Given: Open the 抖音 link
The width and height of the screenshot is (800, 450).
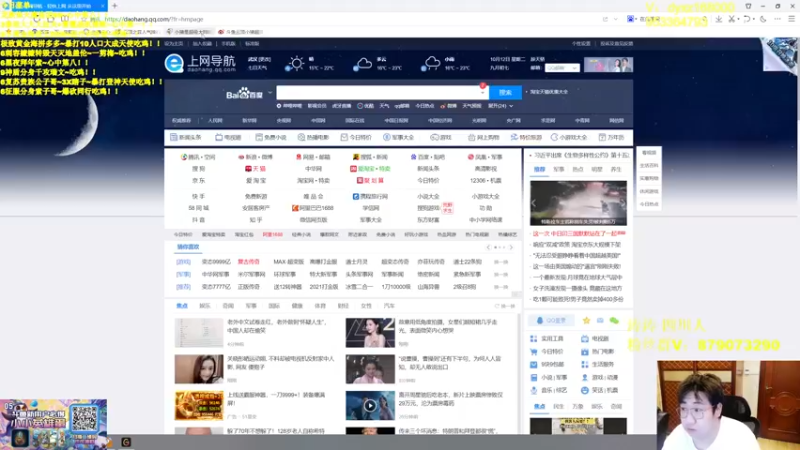Looking at the screenshot, I should [198, 220].
